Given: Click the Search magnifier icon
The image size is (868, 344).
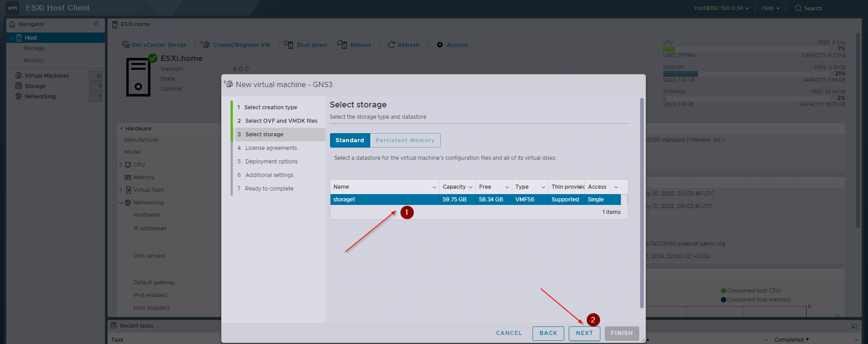Looking at the screenshot, I should coord(798,8).
